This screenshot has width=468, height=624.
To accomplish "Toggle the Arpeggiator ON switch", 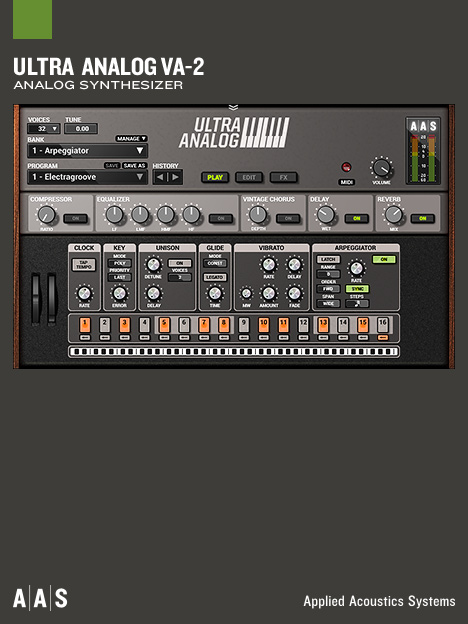I will click(384, 259).
